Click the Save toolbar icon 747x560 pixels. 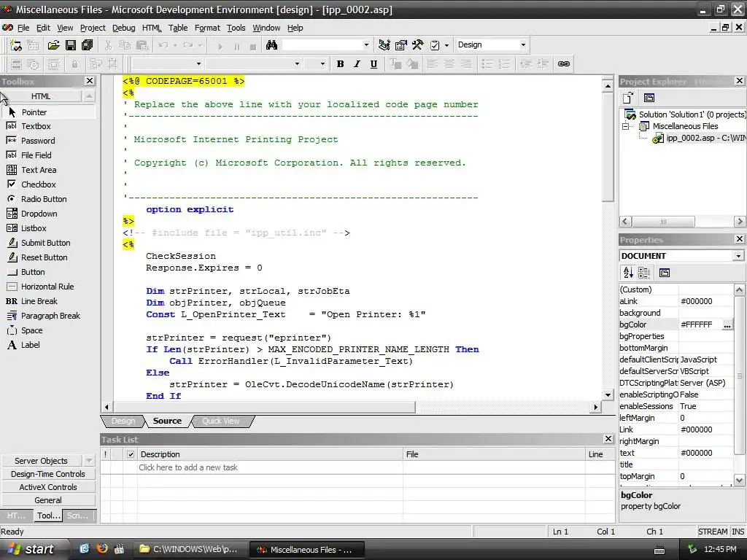(71, 45)
